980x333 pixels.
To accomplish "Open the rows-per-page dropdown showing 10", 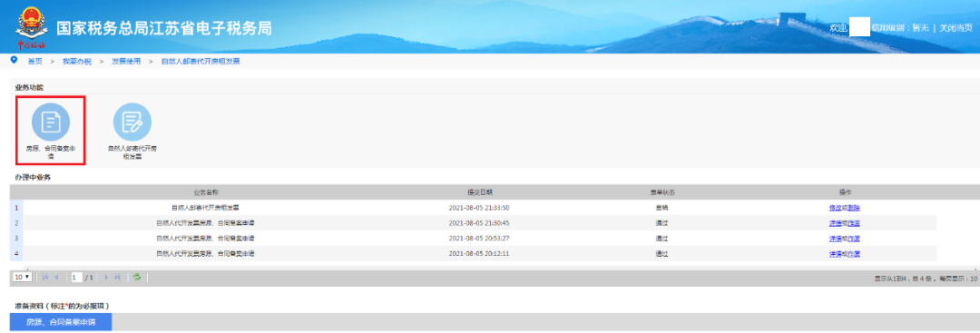I will (23, 277).
